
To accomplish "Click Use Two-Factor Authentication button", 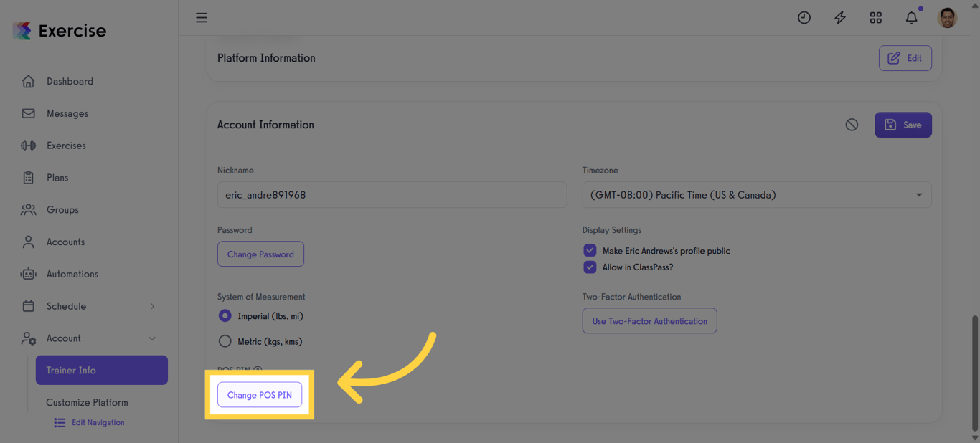I will 649,321.
